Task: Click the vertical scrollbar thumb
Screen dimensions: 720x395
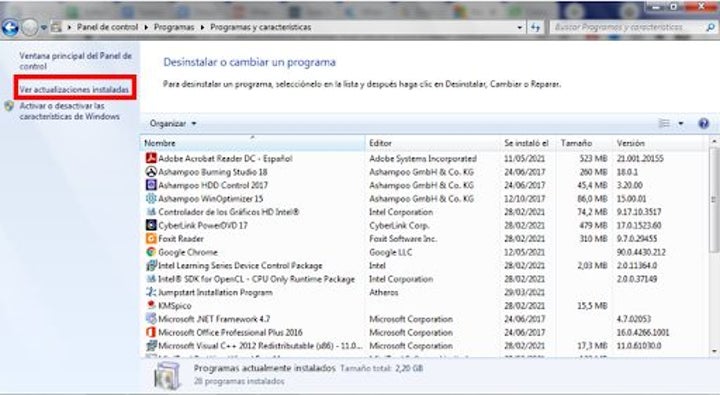Action: (x=714, y=199)
